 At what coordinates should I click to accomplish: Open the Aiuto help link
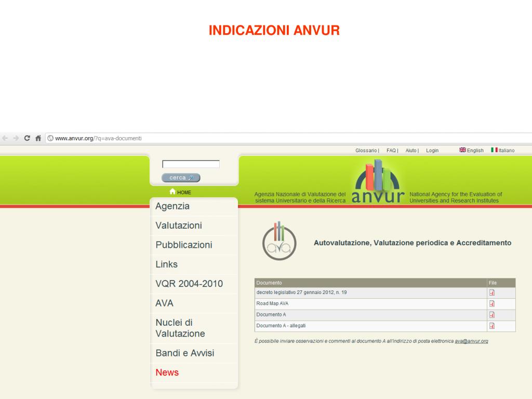pyautogui.click(x=411, y=150)
